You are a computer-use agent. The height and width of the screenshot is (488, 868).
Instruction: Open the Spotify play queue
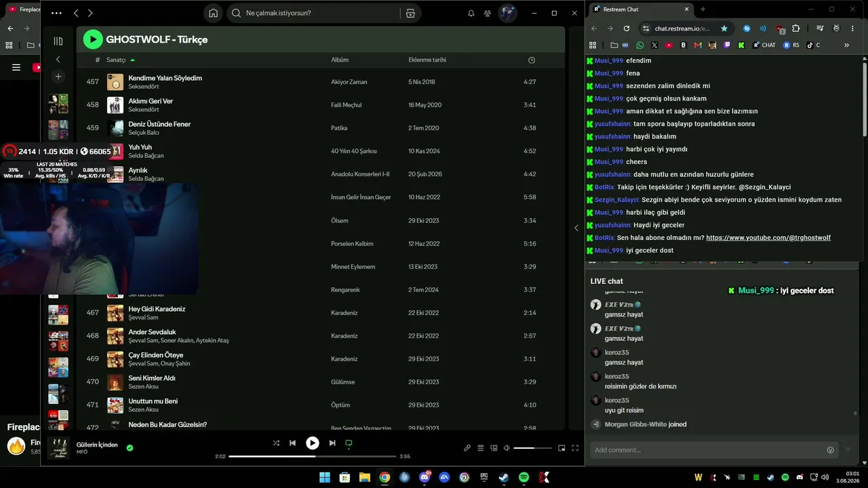click(481, 448)
